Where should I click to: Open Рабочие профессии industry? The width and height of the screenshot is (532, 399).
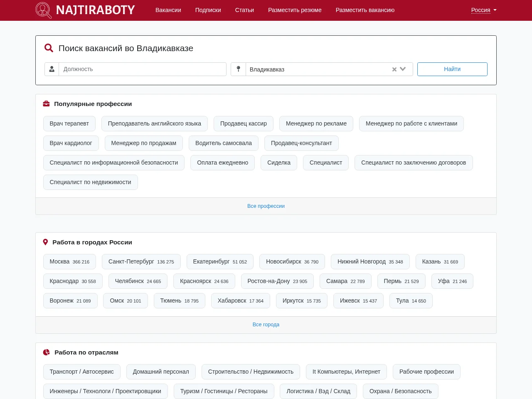tap(426, 372)
